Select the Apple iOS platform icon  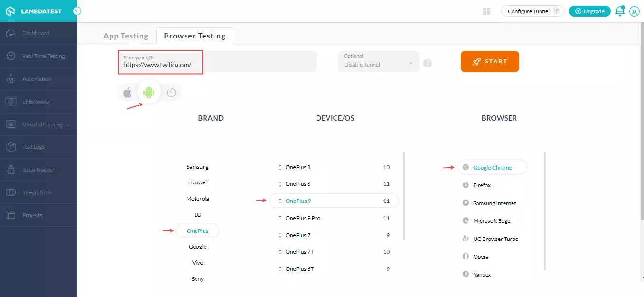127,93
